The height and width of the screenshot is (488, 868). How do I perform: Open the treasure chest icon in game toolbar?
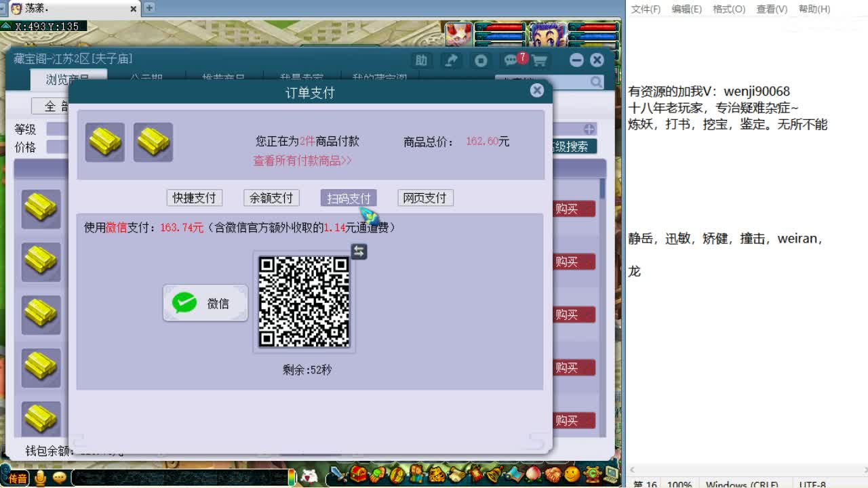pyautogui.click(x=358, y=474)
